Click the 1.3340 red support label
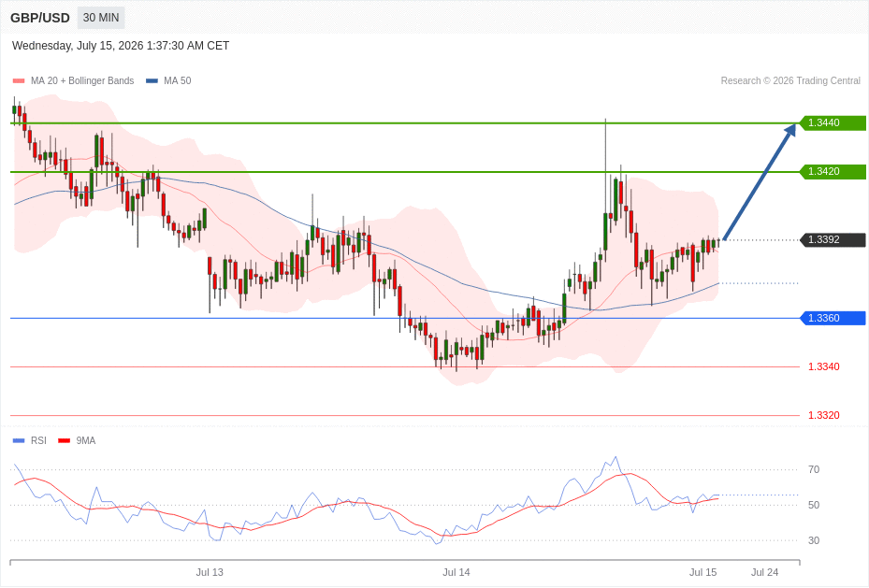Screen dimensions: 869x588 coord(823,367)
